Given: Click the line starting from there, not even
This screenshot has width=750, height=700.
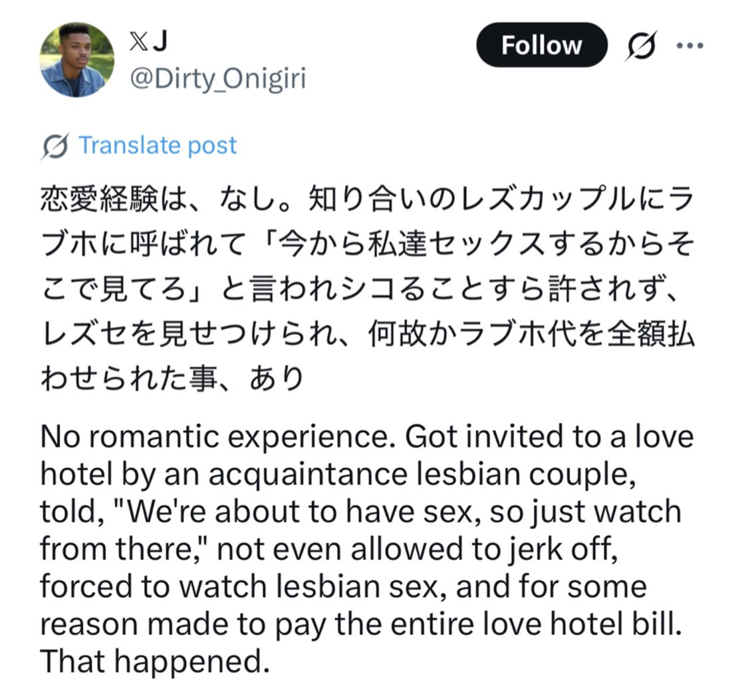Looking at the screenshot, I should point(329,549).
